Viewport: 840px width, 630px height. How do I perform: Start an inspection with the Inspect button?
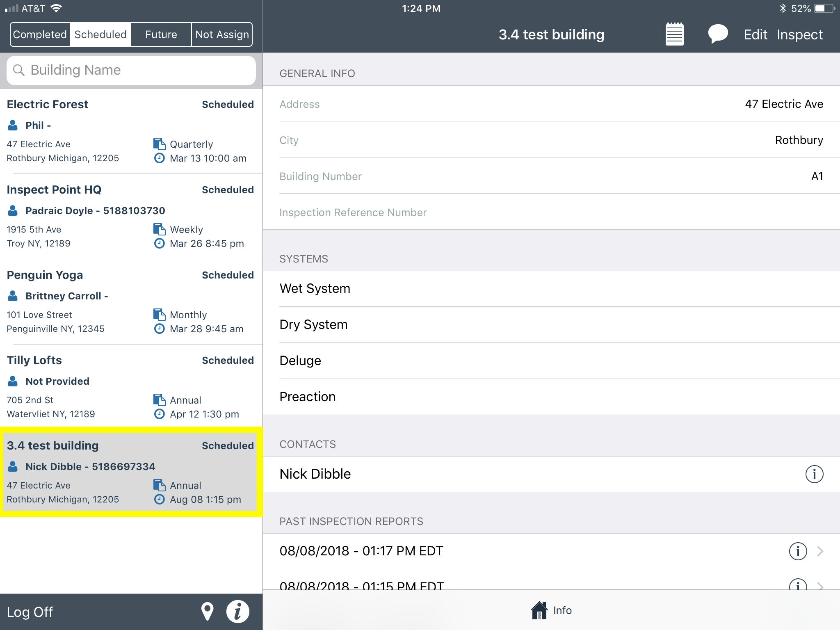pyautogui.click(x=799, y=34)
